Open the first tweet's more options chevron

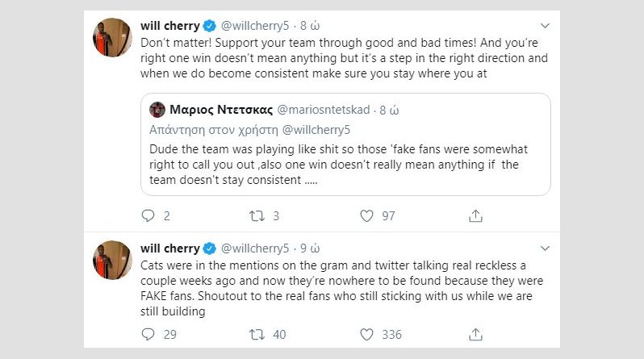point(546,25)
